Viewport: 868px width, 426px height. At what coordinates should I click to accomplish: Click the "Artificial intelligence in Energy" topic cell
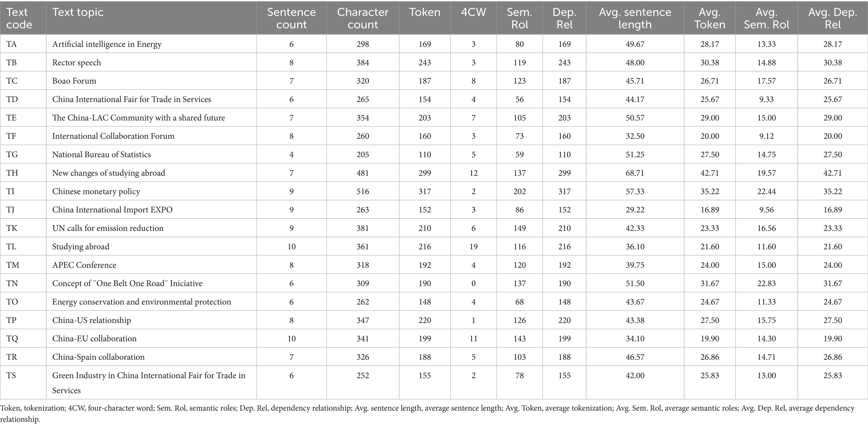click(x=107, y=44)
